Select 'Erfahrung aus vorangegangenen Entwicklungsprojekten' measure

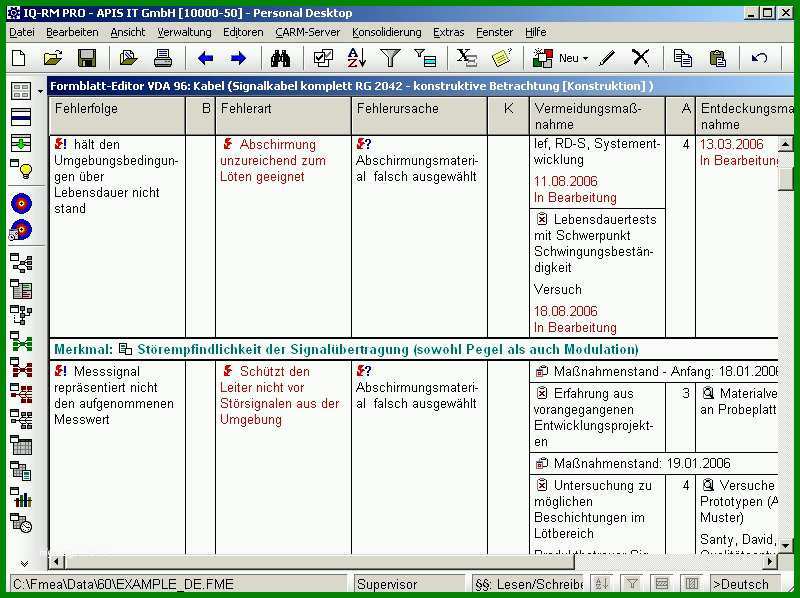click(x=597, y=417)
